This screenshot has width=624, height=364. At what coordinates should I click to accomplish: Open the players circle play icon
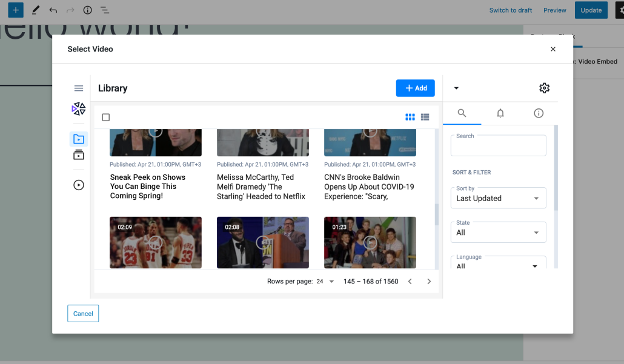(x=79, y=185)
